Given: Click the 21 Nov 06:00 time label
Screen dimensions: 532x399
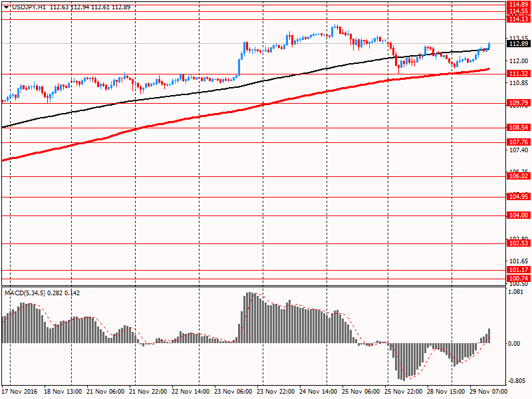Looking at the screenshot, I should tap(106, 392).
